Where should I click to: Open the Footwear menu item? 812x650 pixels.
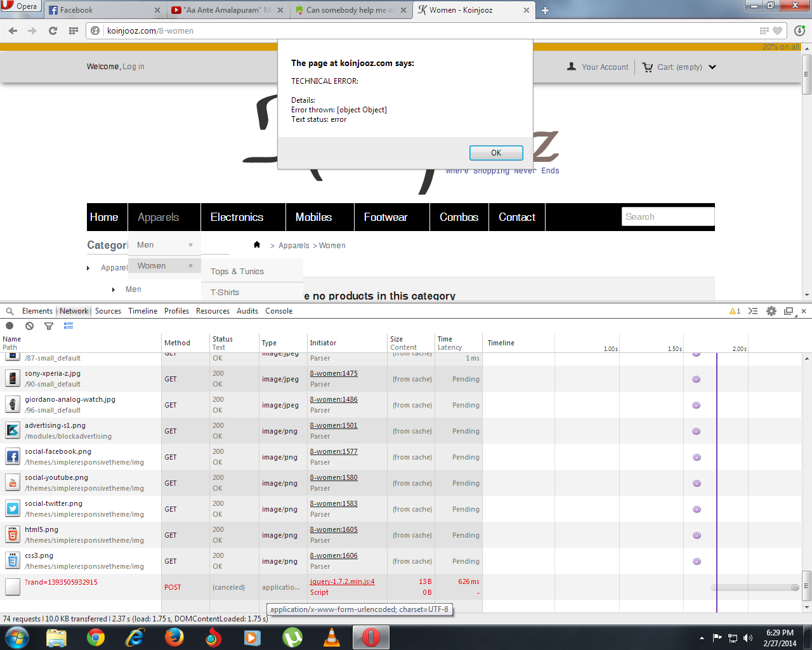(386, 217)
